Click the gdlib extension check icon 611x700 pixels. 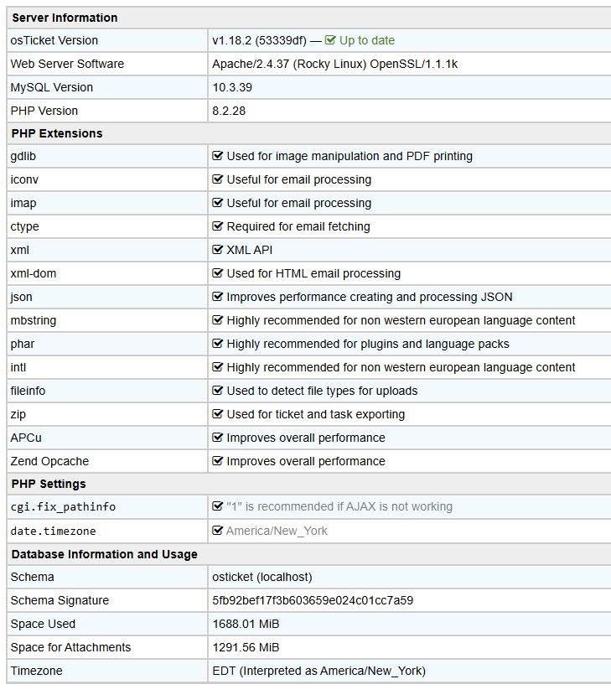[x=218, y=156]
